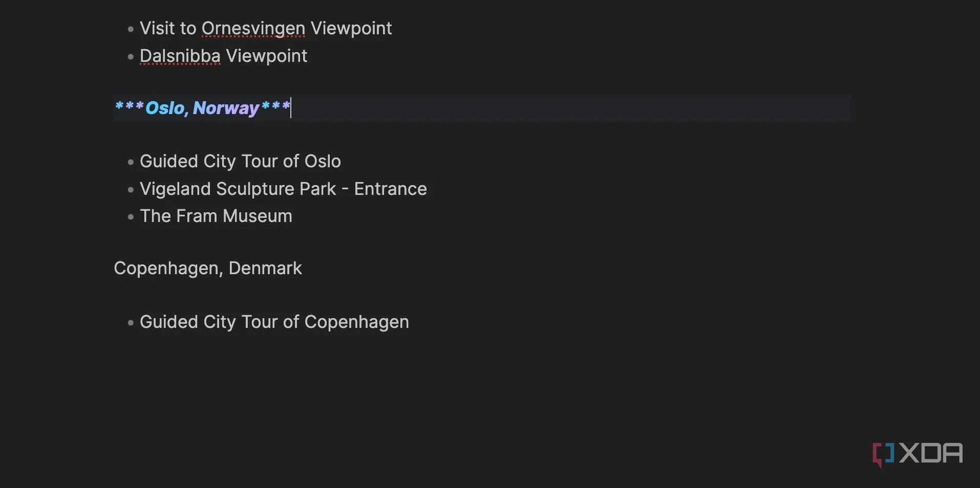Image resolution: width=980 pixels, height=488 pixels.
Task: Click the bullet before Visit to Ornesvingen Viewpoint
Action: pos(131,29)
